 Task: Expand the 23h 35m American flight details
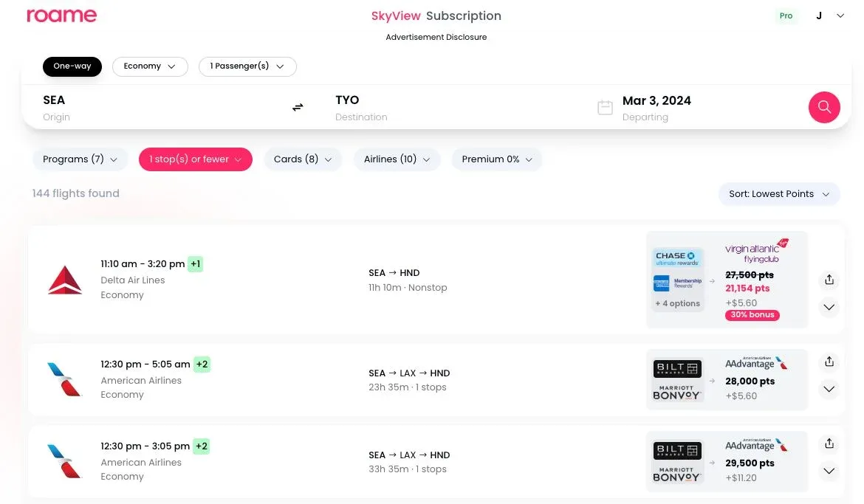point(829,390)
